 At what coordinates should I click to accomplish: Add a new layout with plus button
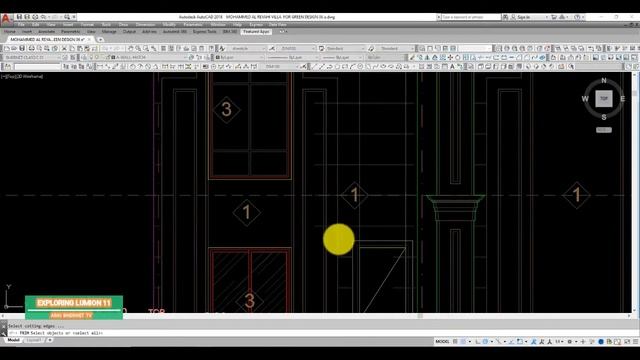point(50,340)
